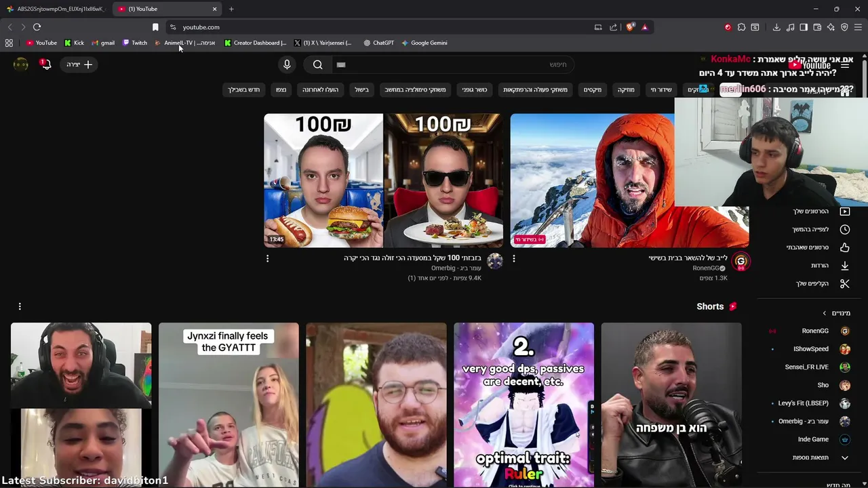Open the Brave wallet icon

[817, 27]
